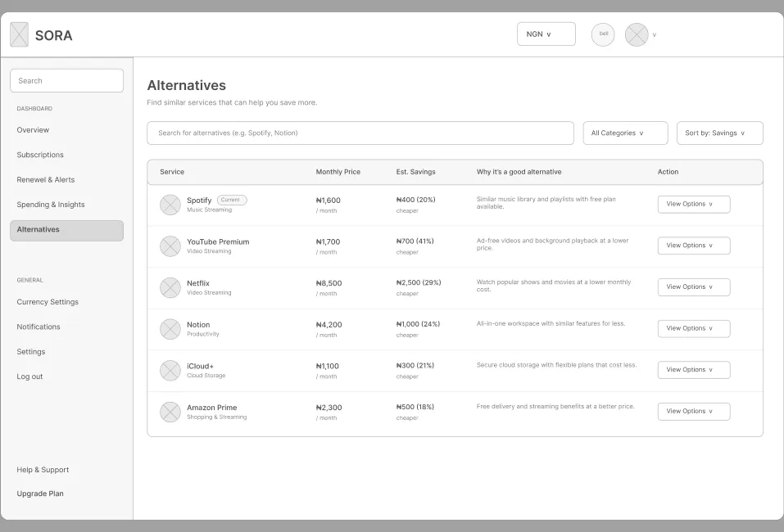Viewport: 784px width, 532px height.
Task: Click the Current badge beside Spotify
Action: click(x=232, y=200)
